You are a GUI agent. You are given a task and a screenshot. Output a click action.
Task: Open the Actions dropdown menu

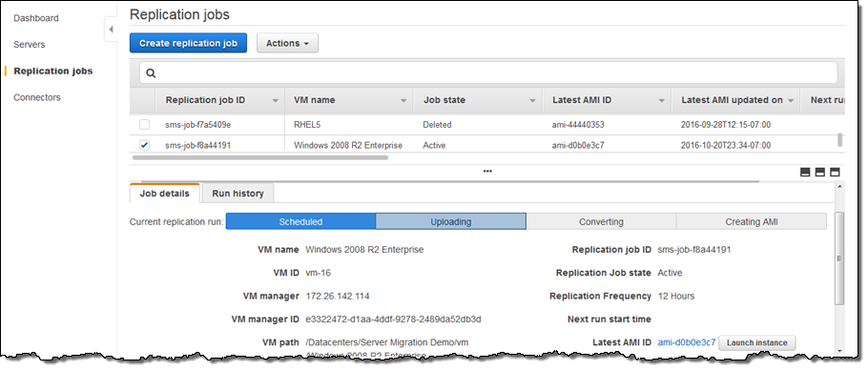[287, 43]
